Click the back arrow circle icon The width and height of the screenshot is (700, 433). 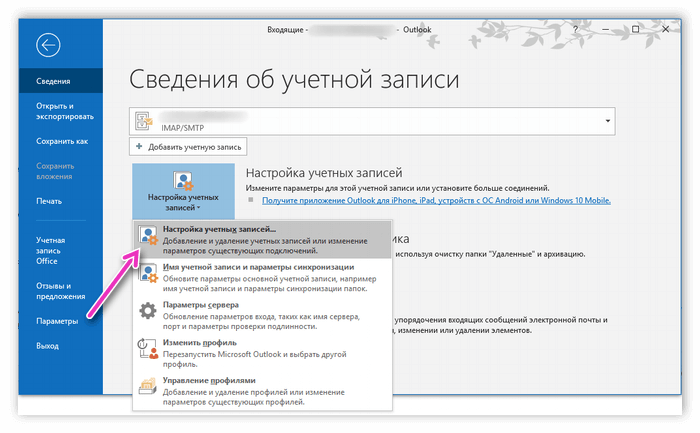(48, 45)
